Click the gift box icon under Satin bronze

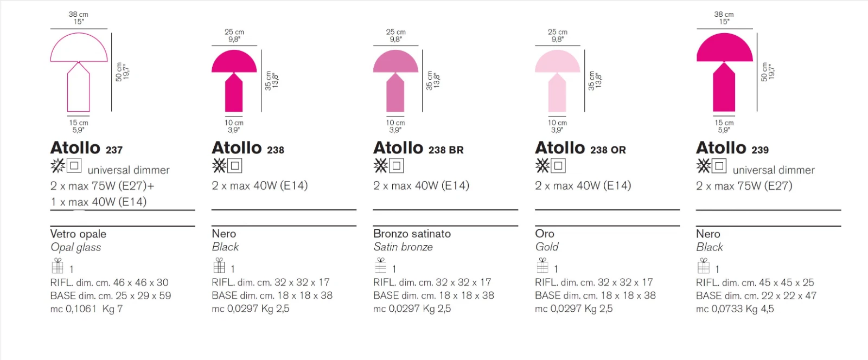(x=381, y=265)
